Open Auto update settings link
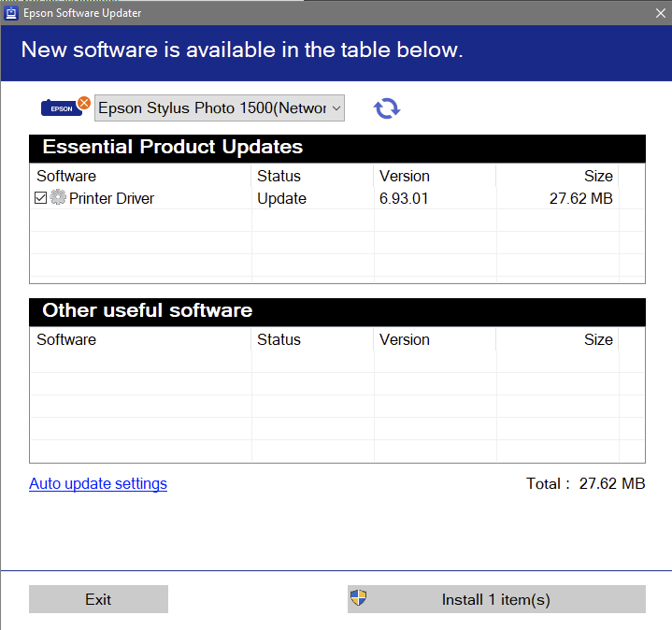The height and width of the screenshot is (630, 672). 98,483
